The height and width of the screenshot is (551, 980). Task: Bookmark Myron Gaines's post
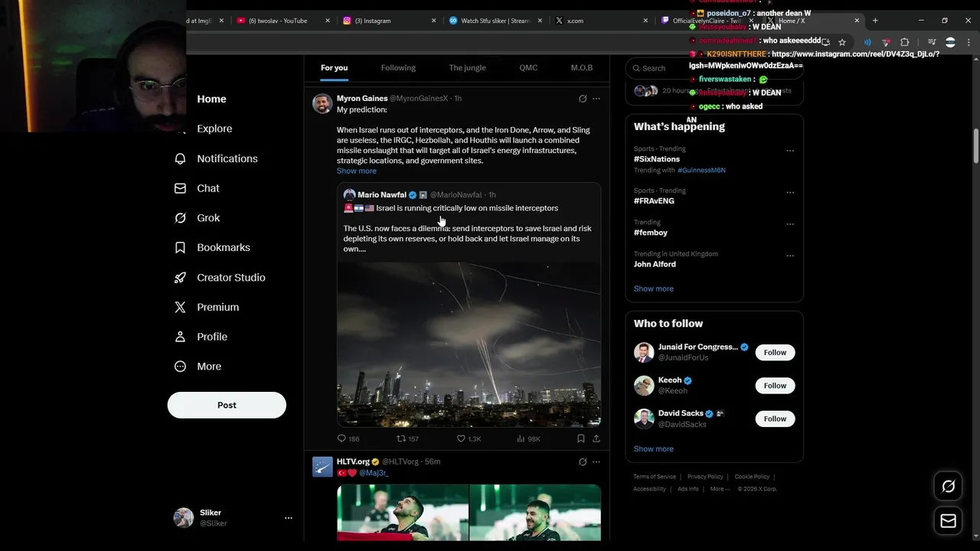[x=581, y=439]
